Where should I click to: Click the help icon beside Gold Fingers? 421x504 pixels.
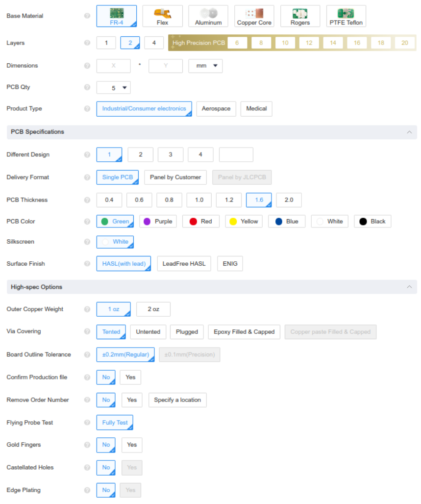click(87, 445)
